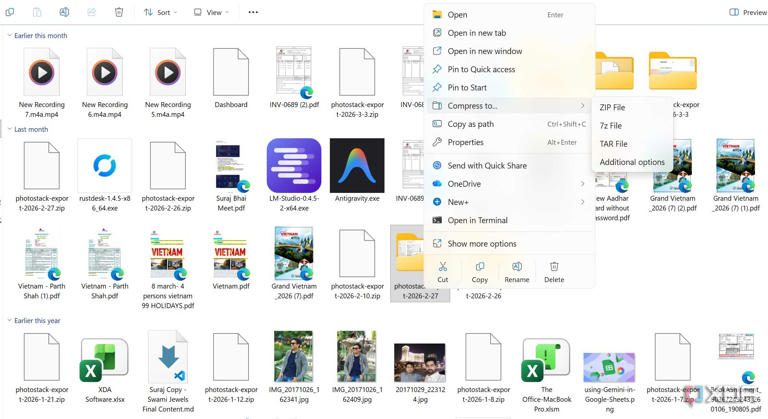This screenshot has width=768, height=419.
Task: Choose Open in new window
Action: point(509,51)
